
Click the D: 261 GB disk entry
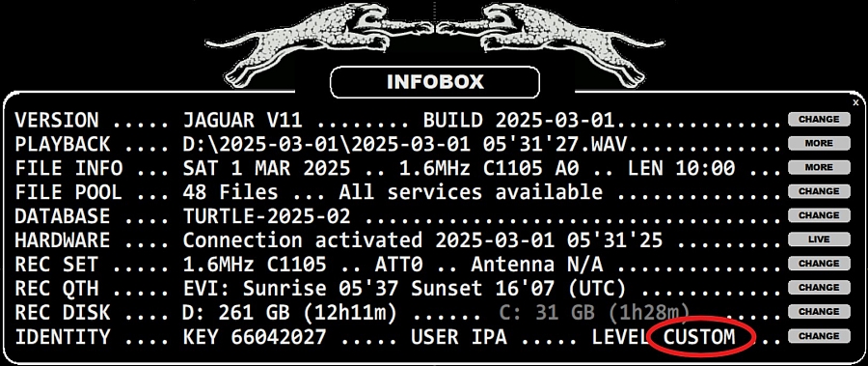tap(289, 313)
